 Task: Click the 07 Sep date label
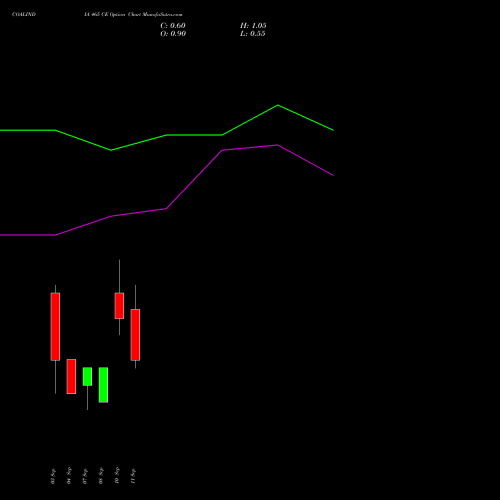tap(85, 476)
